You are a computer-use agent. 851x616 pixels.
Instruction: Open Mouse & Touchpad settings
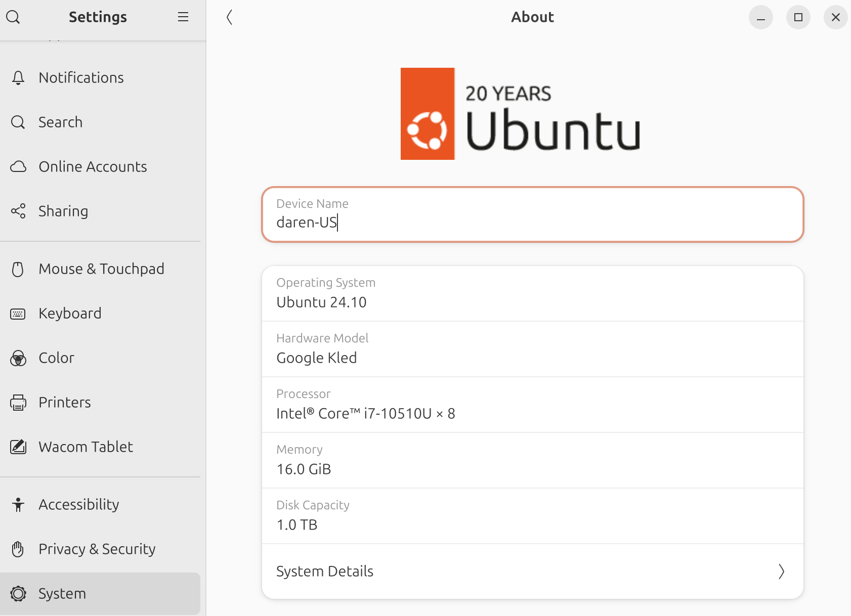[100, 269]
